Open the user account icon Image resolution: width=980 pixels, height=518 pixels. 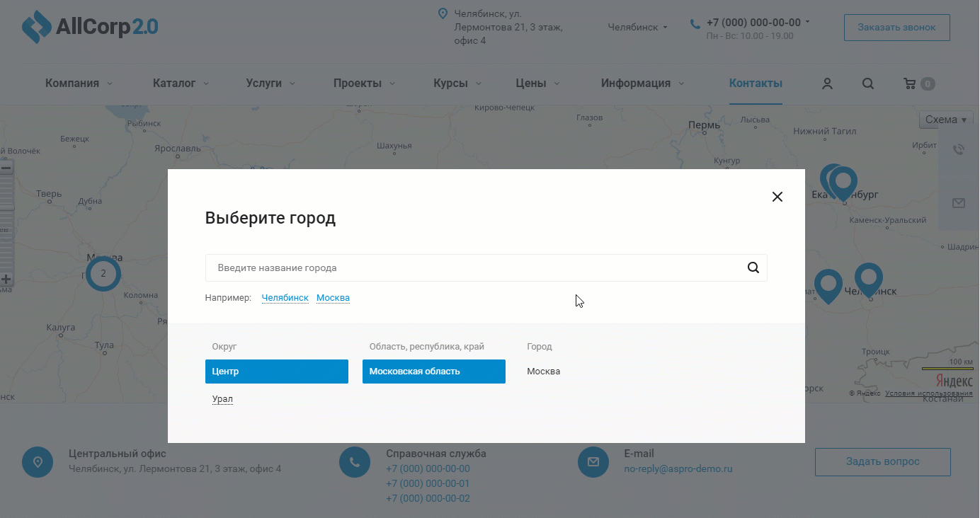click(827, 84)
